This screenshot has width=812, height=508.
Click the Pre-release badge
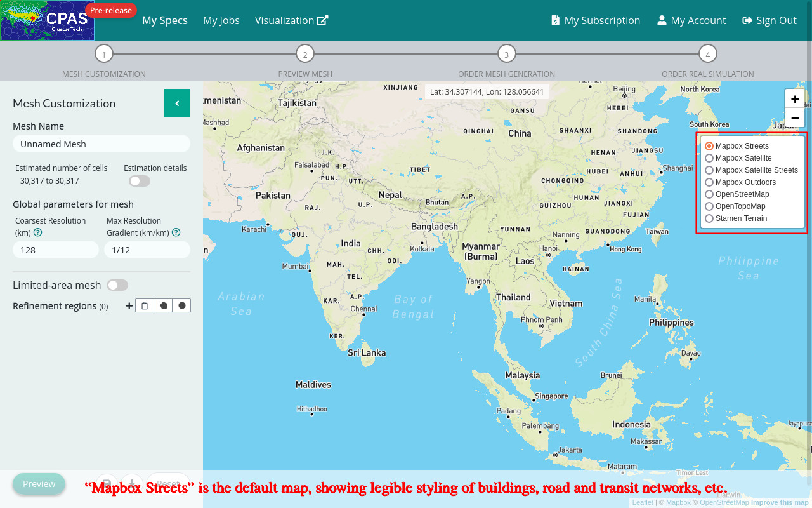(x=111, y=10)
